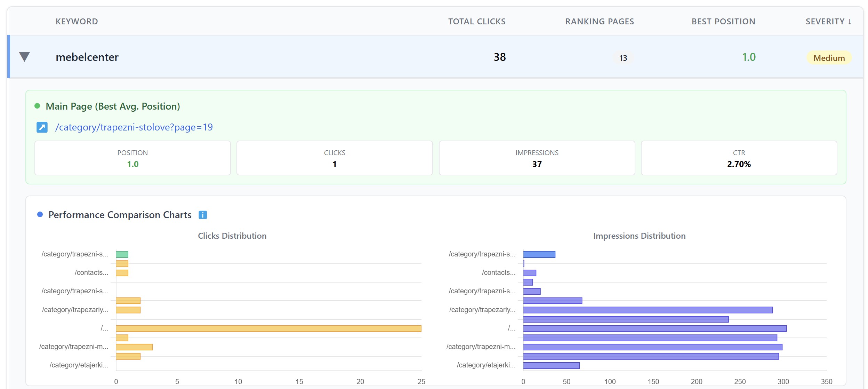
Task: Click the down arrow next to SEVERITY header
Action: [x=850, y=21]
